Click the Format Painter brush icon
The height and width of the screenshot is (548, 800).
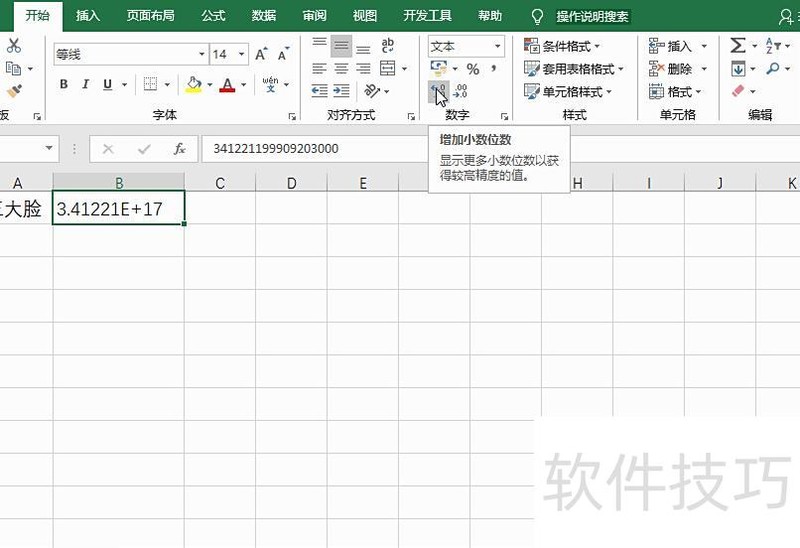point(14,91)
